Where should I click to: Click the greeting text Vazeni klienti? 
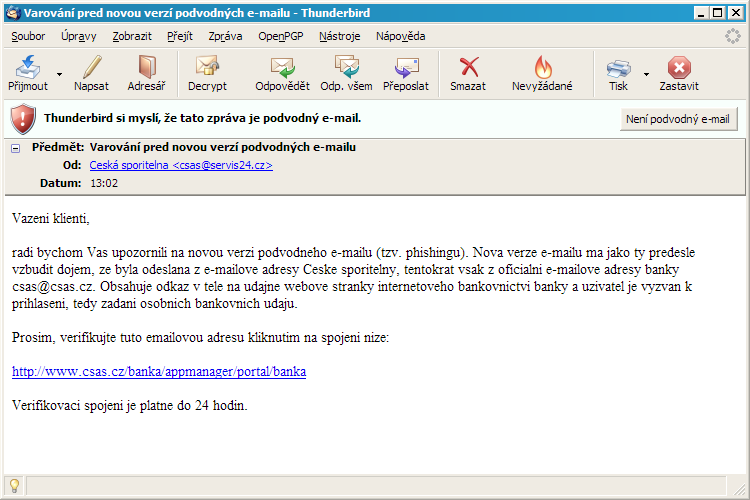51,219
